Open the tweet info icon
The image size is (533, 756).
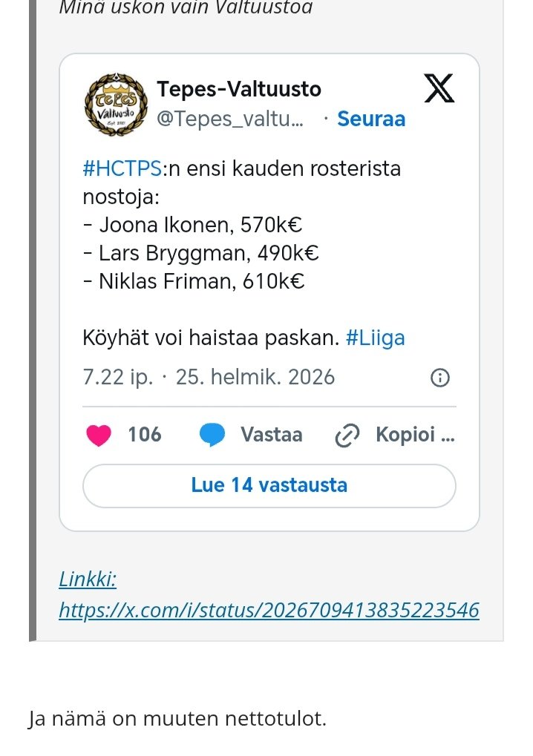[x=439, y=378]
